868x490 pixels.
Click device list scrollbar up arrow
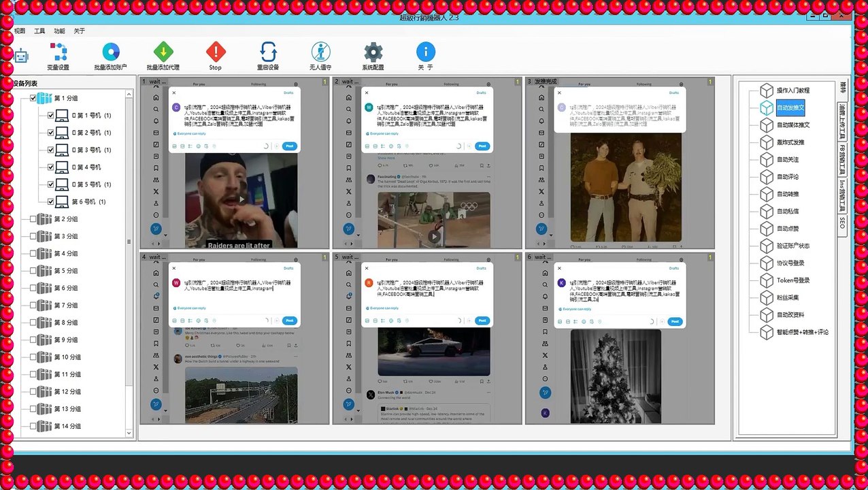[x=130, y=94]
